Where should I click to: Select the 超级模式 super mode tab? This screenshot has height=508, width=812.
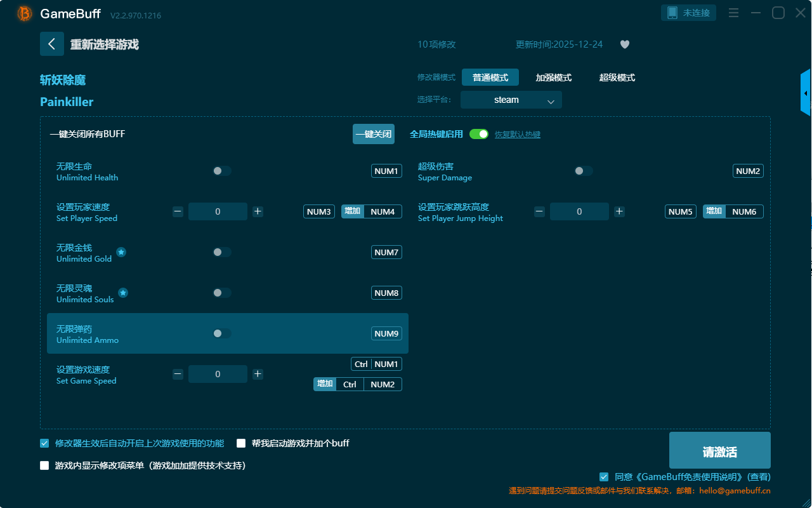[x=617, y=77]
